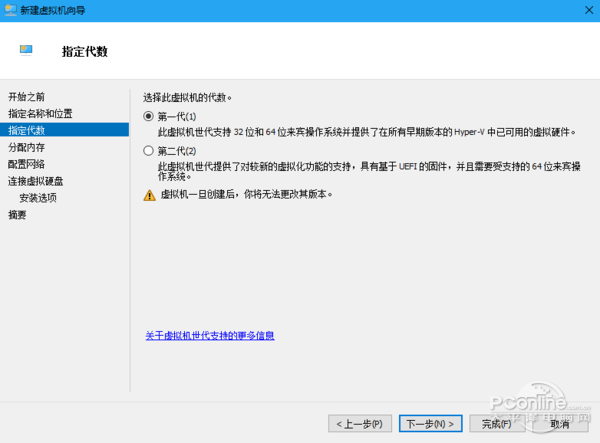Go to the 开始之前 step in the sidebar
This screenshot has width=600, height=443.
click(26, 97)
